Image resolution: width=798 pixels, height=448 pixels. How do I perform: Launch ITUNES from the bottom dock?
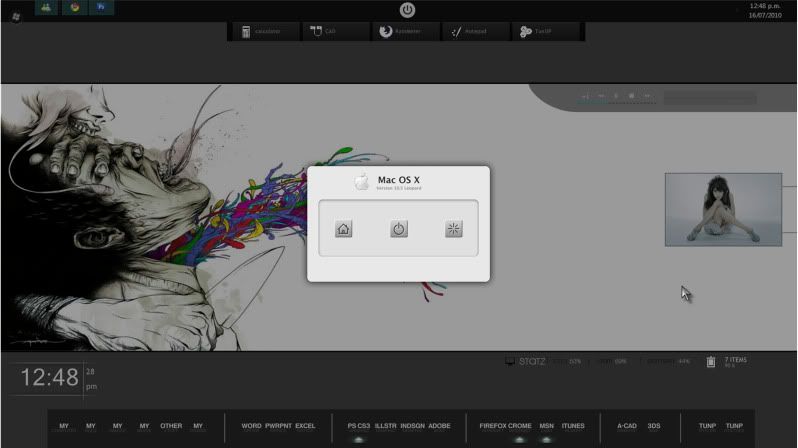tap(573, 426)
